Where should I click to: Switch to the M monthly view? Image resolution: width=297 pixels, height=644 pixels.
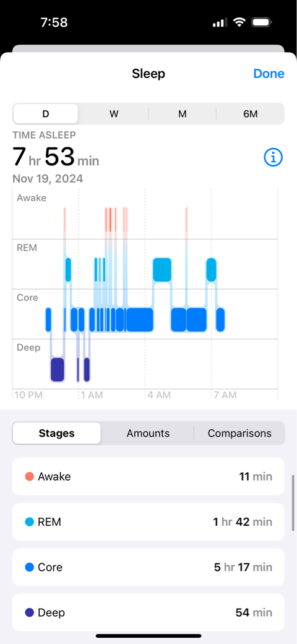click(x=183, y=114)
